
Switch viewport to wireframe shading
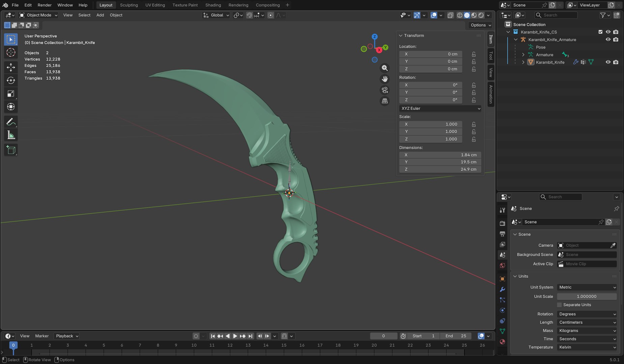(x=459, y=15)
